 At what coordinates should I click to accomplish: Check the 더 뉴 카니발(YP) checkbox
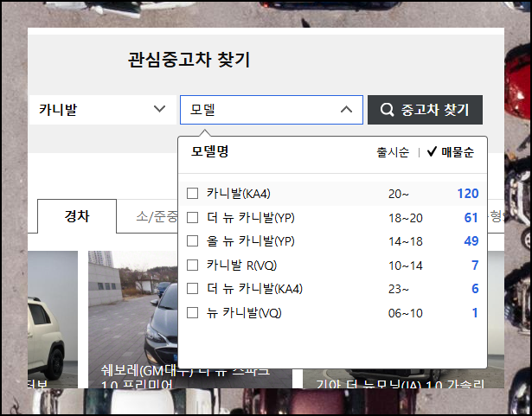pyautogui.click(x=192, y=217)
